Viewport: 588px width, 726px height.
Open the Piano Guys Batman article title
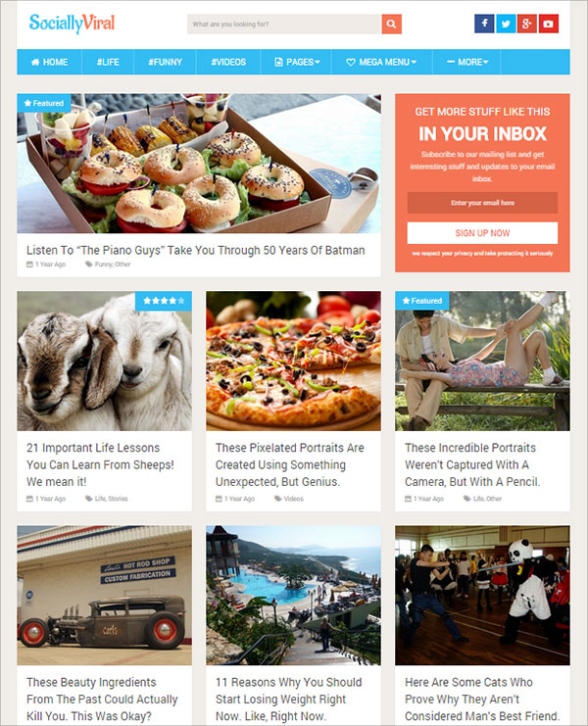coord(195,251)
